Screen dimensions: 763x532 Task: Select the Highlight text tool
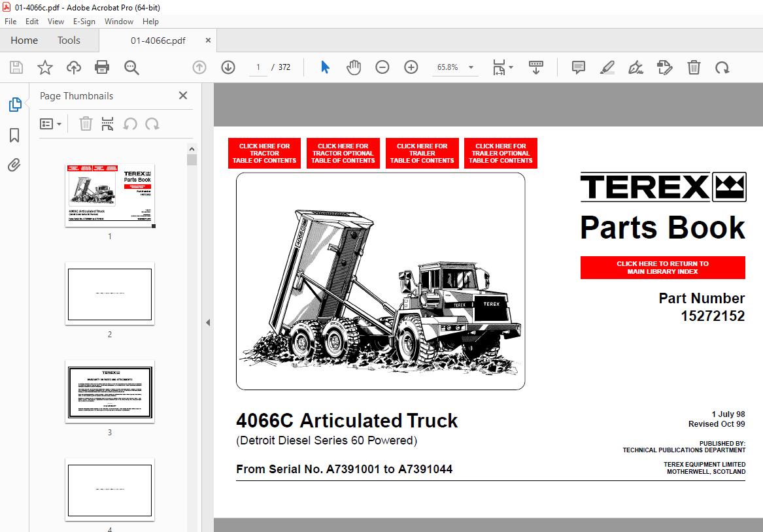pos(607,67)
